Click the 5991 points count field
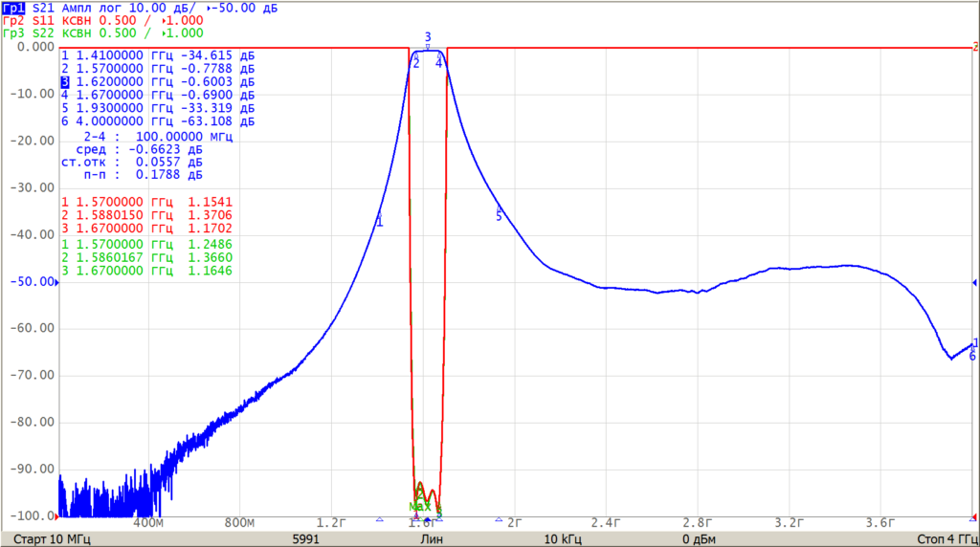The width and height of the screenshot is (980, 547). coord(305,539)
